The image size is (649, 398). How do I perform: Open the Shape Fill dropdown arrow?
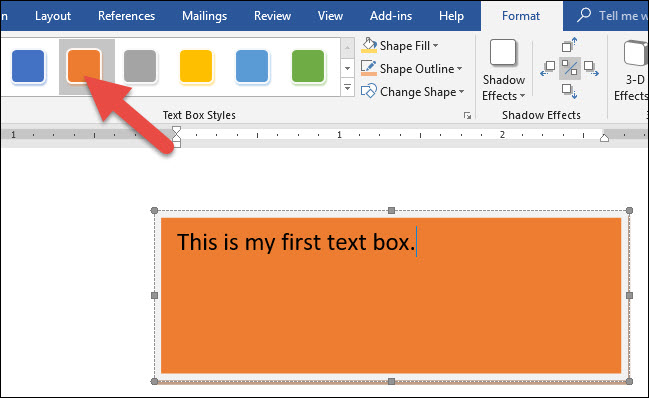435,46
